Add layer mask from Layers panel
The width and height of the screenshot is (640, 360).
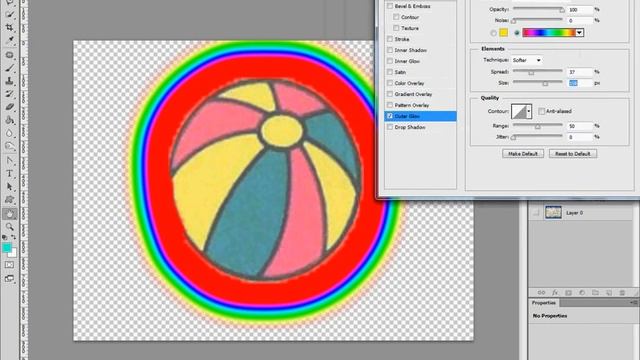[568, 293]
